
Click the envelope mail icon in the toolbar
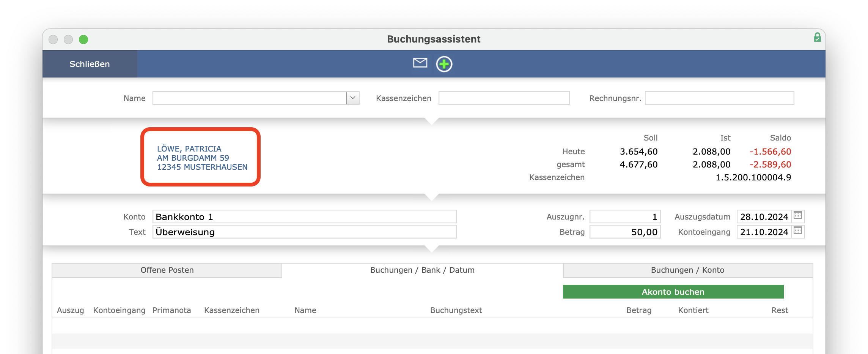tap(420, 63)
